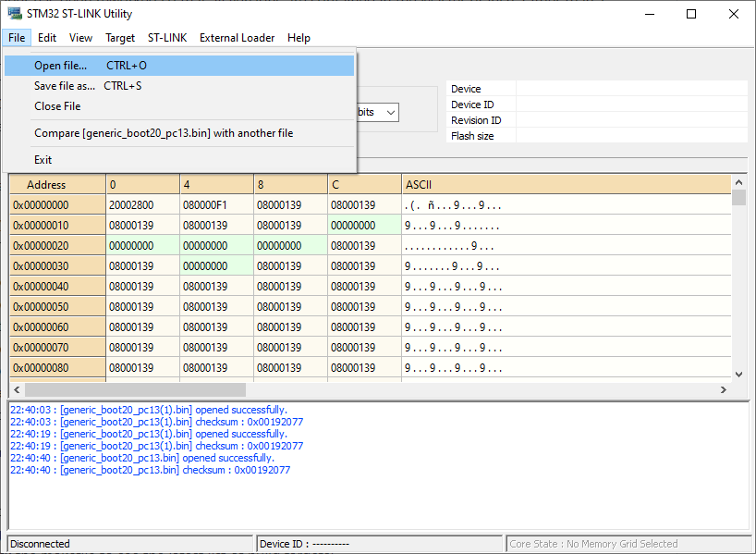The image size is (756, 554).
Task: Open the Help menu
Action: (x=299, y=38)
